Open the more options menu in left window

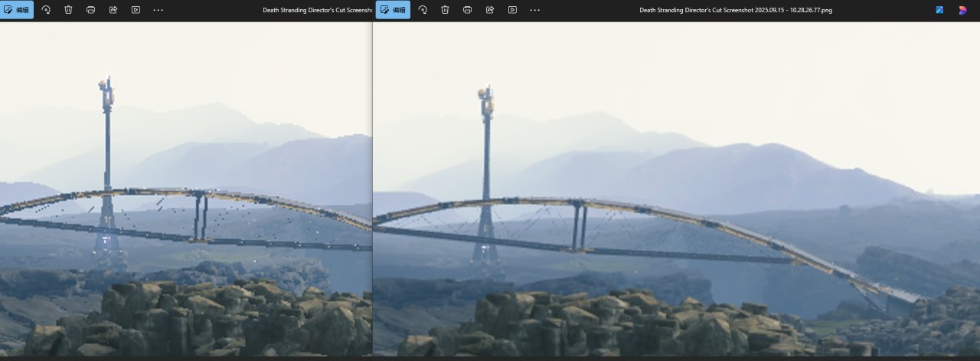tap(158, 10)
